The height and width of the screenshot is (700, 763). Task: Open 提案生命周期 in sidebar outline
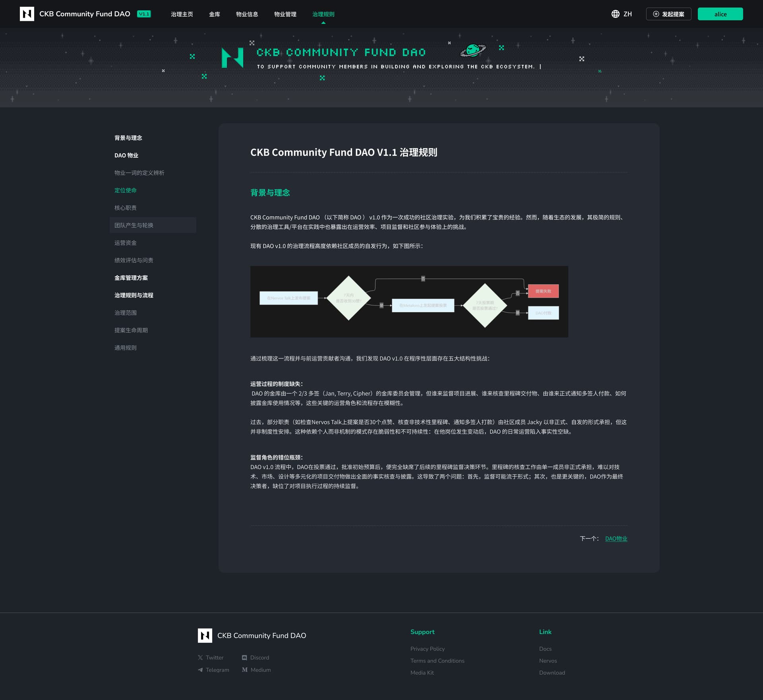tap(131, 330)
